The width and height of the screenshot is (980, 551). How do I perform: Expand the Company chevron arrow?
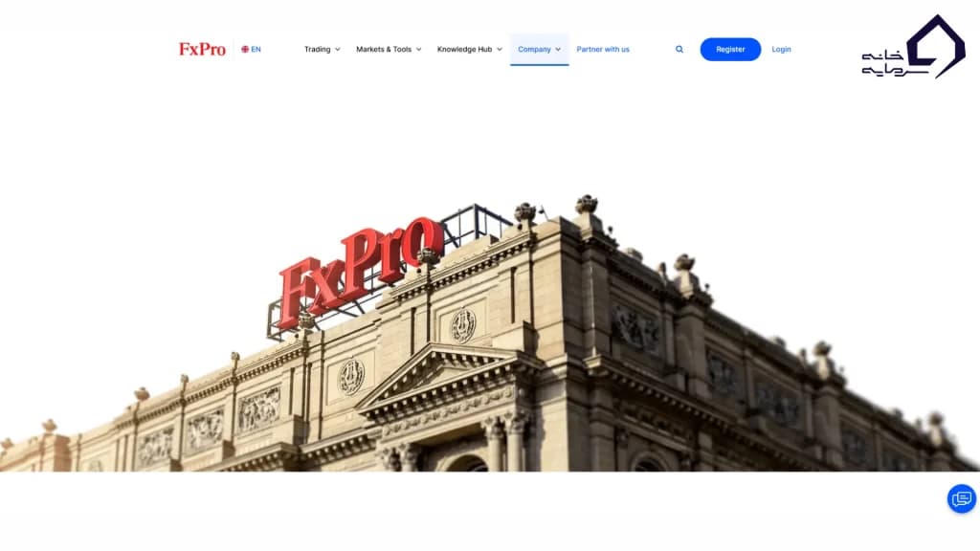[558, 50]
